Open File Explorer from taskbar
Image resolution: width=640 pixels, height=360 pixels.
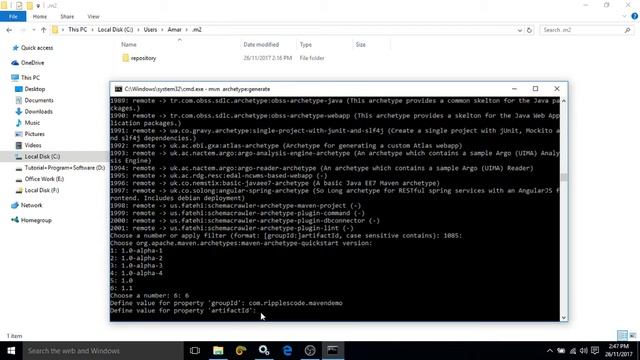218,351
